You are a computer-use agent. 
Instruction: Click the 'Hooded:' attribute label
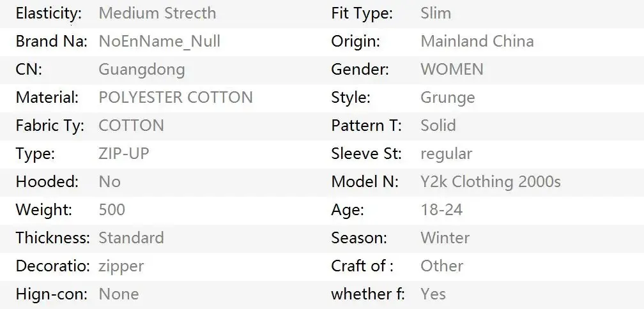47,182
